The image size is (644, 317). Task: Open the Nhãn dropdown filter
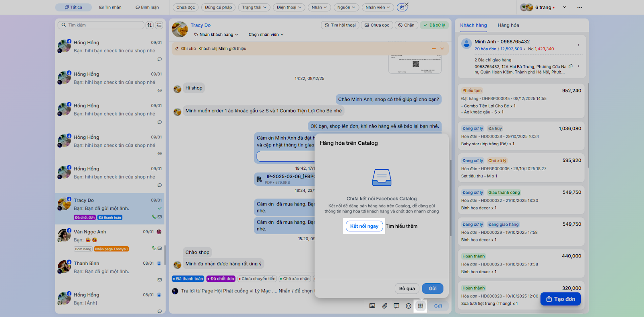[319, 7]
